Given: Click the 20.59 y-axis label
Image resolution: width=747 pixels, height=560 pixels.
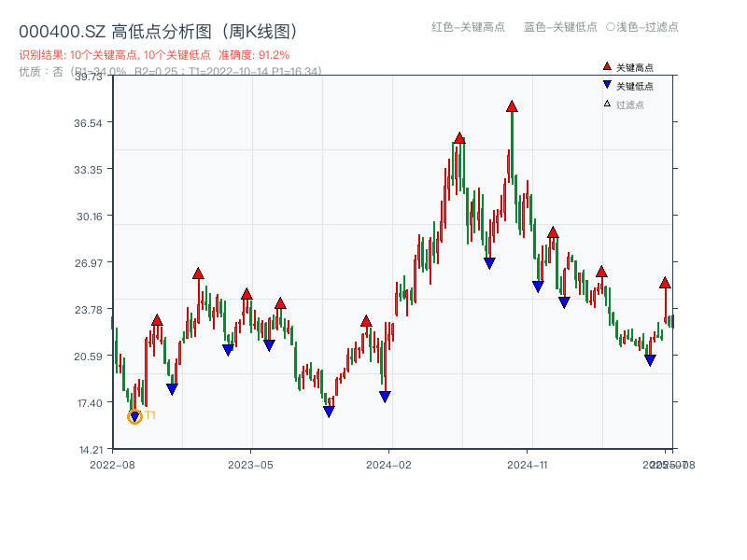Looking at the screenshot, I should click(x=88, y=357).
